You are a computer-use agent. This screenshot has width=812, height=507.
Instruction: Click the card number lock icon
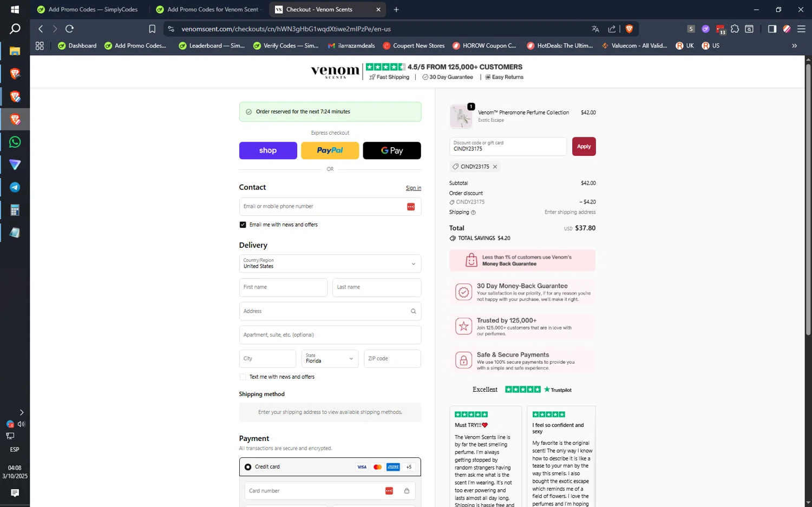coord(407,491)
